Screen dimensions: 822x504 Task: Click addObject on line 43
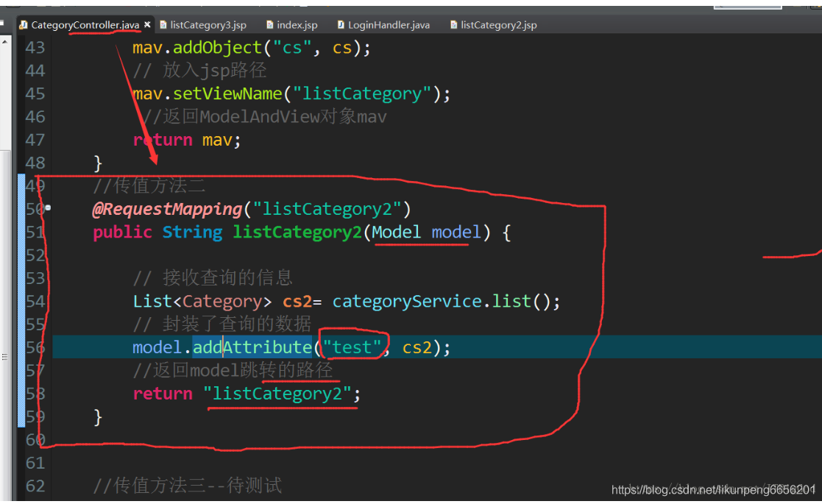pos(218,48)
